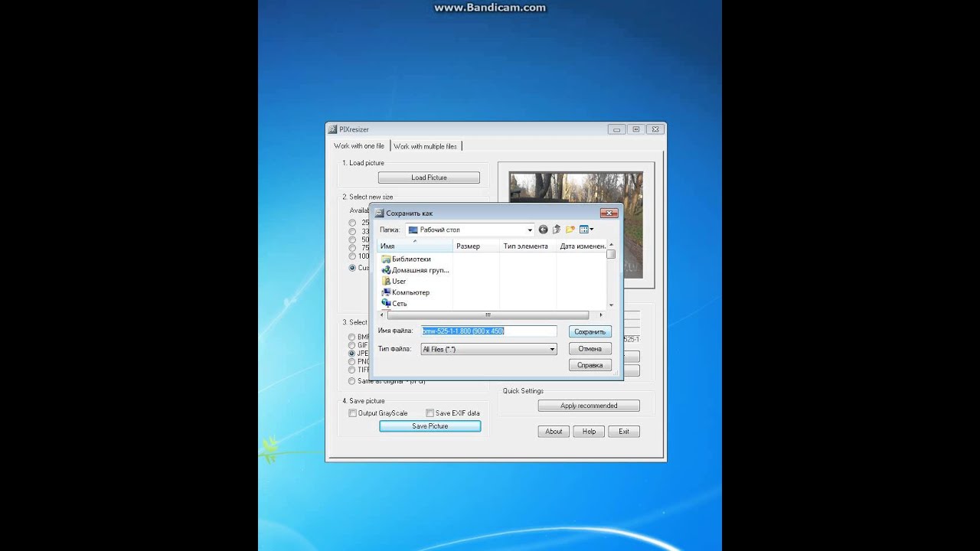The image size is (980, 551).
Task: Click the Отмена button
Action: (x=590, y=349)
